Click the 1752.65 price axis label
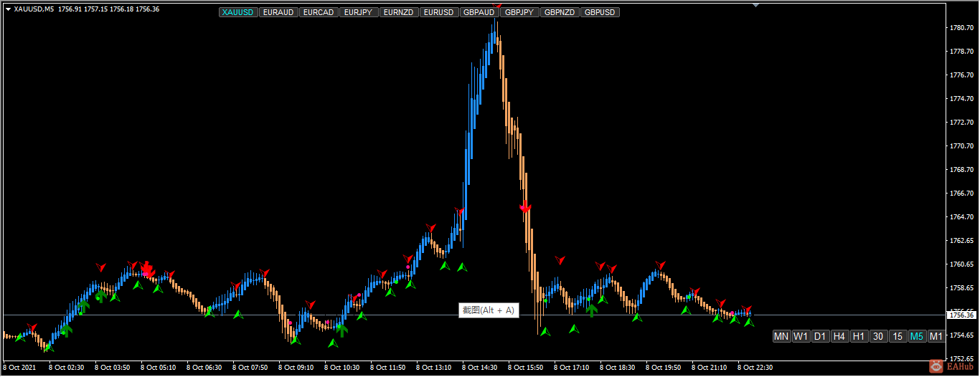980x377 pixels. coord(961,358)
